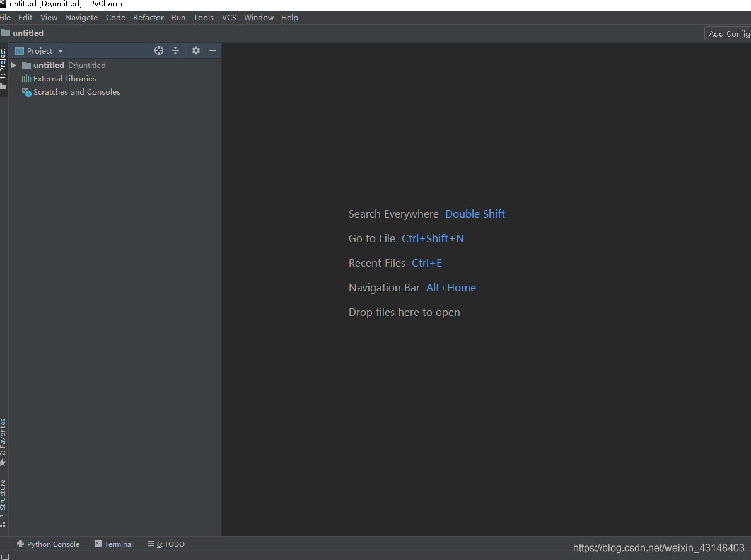Expand the untitled project tree node

coord(14,65)
